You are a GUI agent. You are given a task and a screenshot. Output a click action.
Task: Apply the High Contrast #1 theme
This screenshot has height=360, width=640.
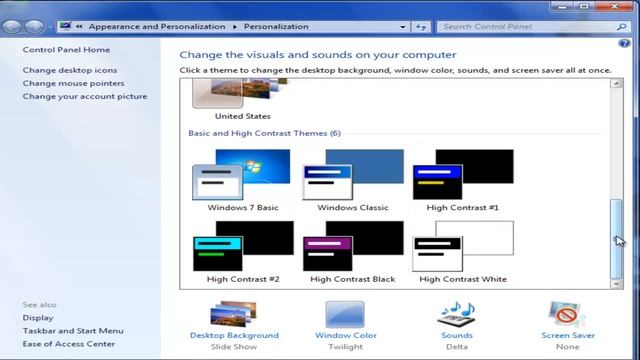tap(462, 180)
